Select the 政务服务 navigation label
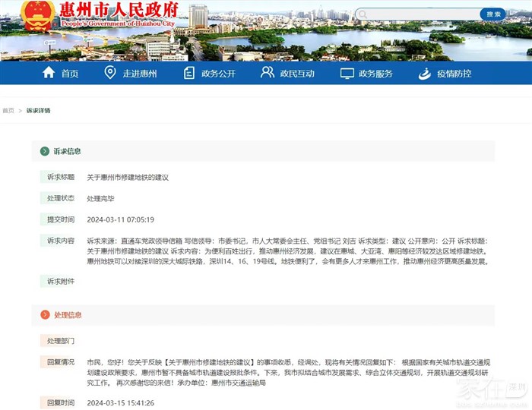The width and height of the screenshot is (532, 410). coord(375,74)
